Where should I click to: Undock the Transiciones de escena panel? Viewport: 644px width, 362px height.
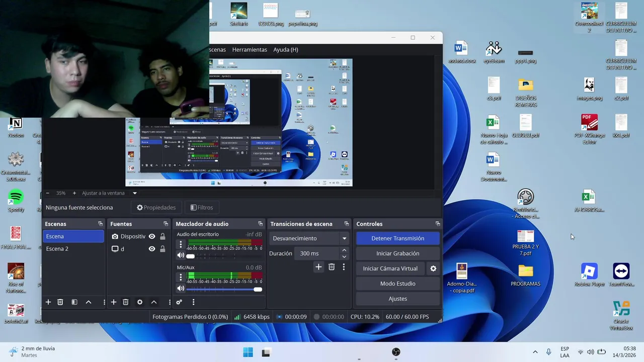coord(346,224)
